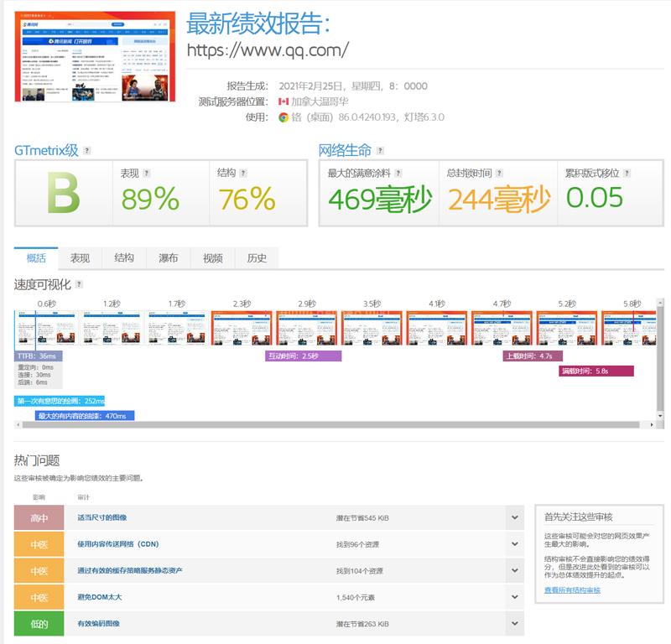Click help icon beside GTmetrix级 heading
This screenshot has height=644, width=671.
tap(87, 151)
